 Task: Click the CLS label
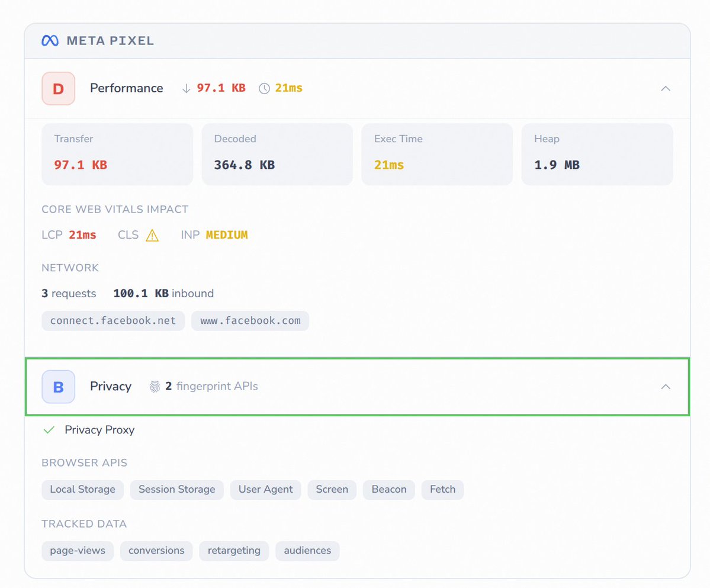click(x=128, y=235)
